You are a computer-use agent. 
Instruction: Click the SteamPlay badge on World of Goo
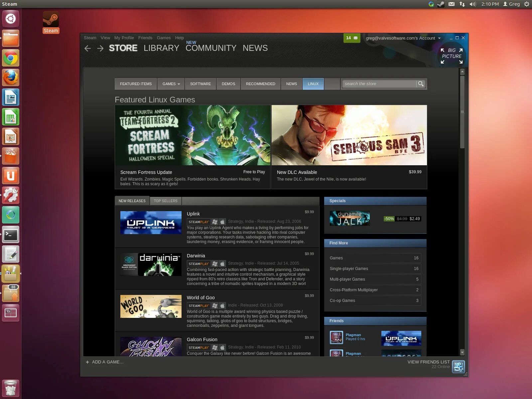coord(199,305)
